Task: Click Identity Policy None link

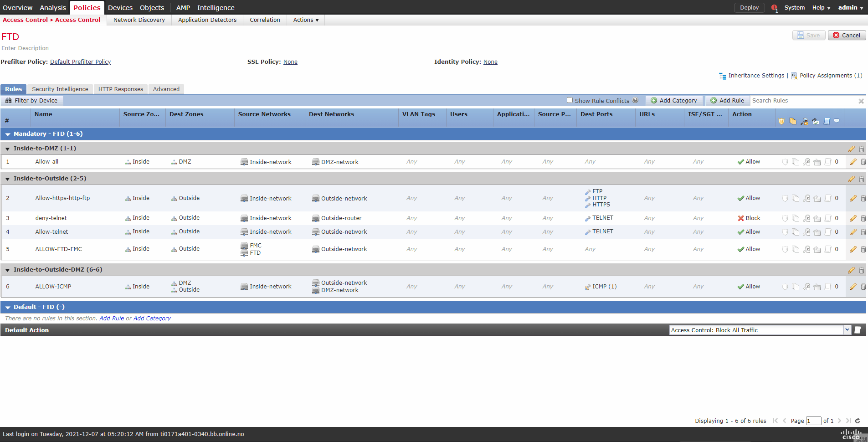Action: point(490,62)
